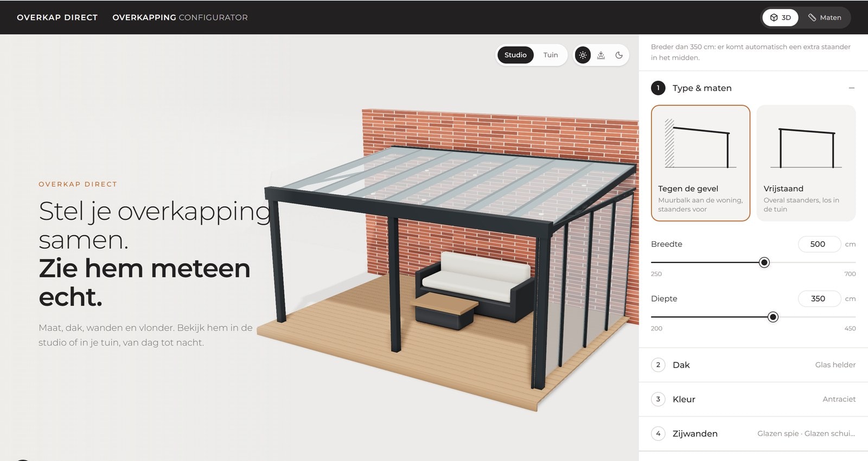Click the step 1 number badge
The width and height of the screenshot is (868, 461).
coord(658,88)
